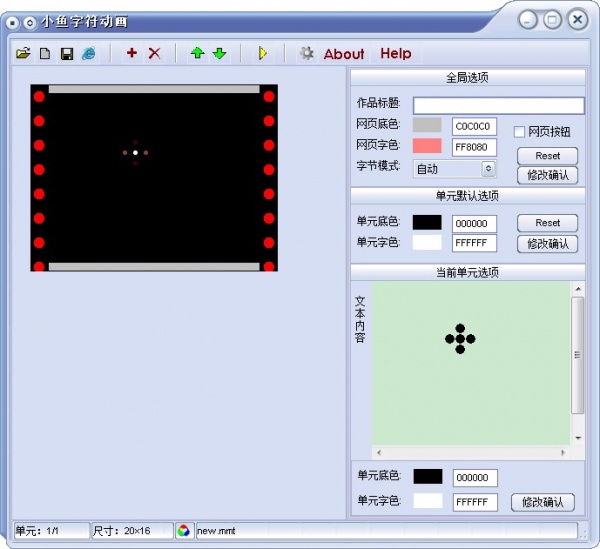The image size is (600, 549).
Task: Edit the FFFFFF field under 单元默认选项
Action: click(474, 243)
